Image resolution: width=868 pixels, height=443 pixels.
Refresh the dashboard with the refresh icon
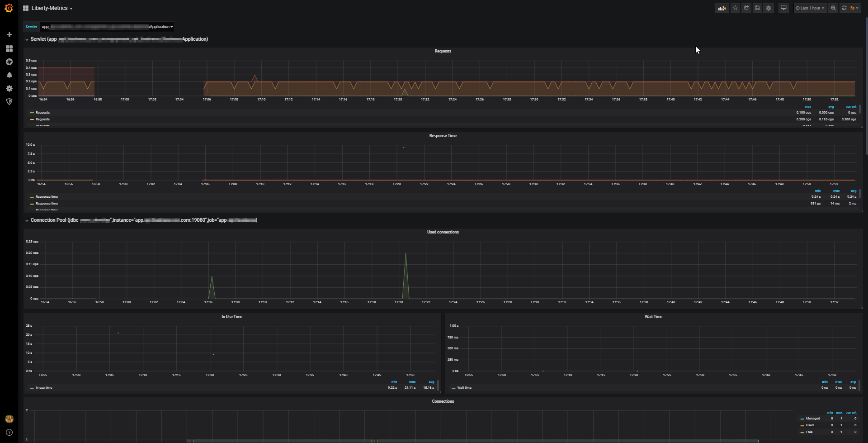[x=844, y=8]
